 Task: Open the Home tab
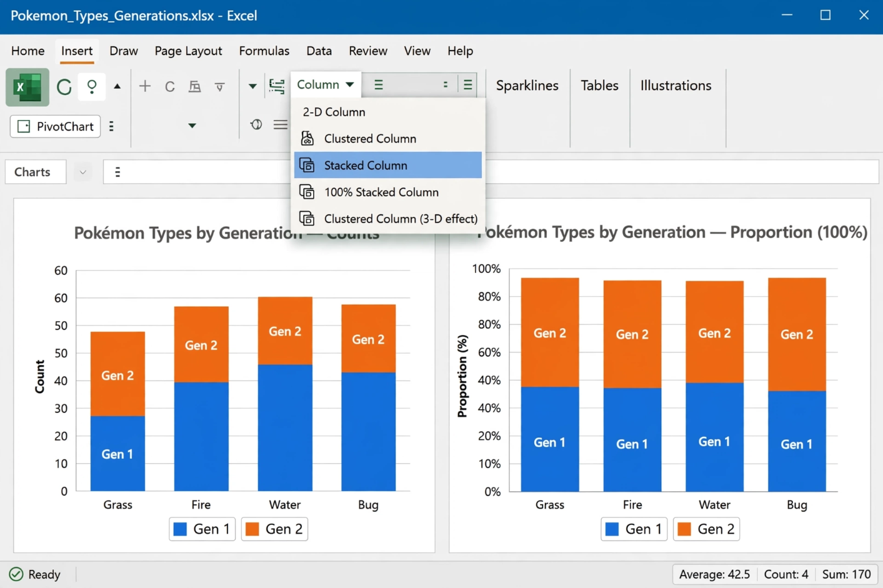28,51
